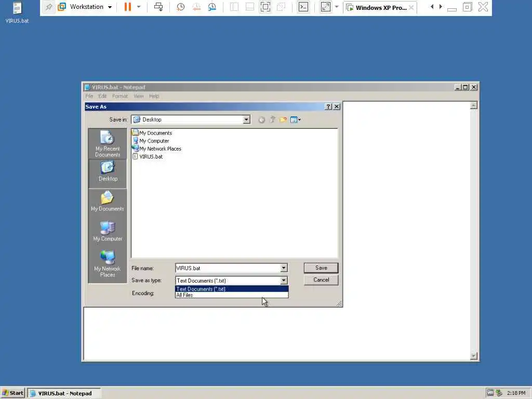
Task: Select My Computer in the places bar
Action: tap(108, 231)
